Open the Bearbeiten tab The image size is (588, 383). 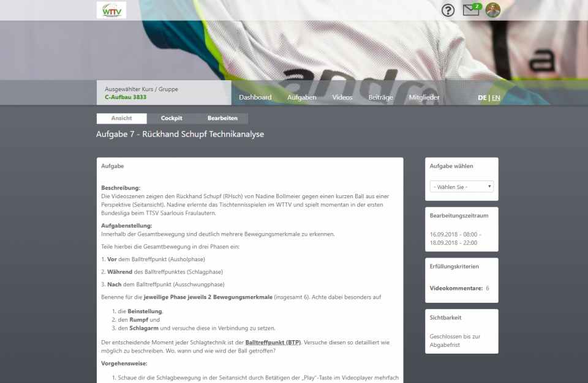click(222, 118)
